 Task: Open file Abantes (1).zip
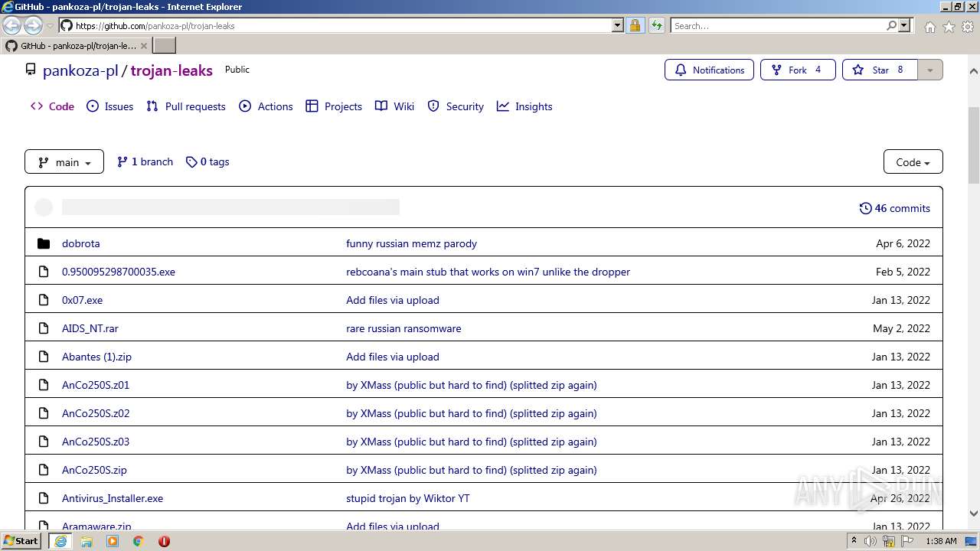pyautogui.click(x=96, y=357)
